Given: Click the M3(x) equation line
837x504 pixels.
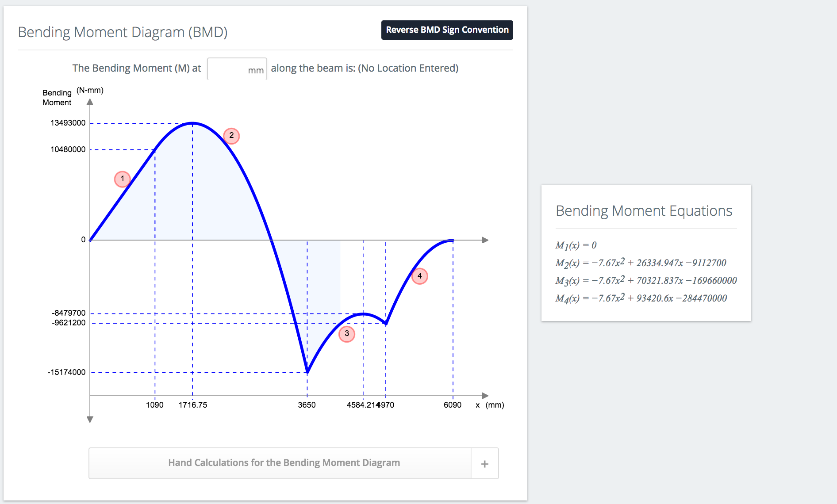Looking at the screenshot, I should click(x=646, y=281).
